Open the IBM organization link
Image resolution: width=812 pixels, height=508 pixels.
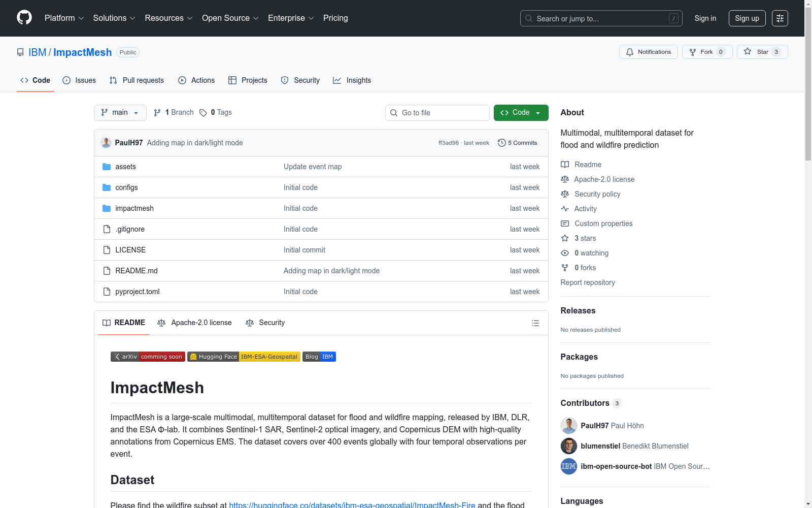38,52
